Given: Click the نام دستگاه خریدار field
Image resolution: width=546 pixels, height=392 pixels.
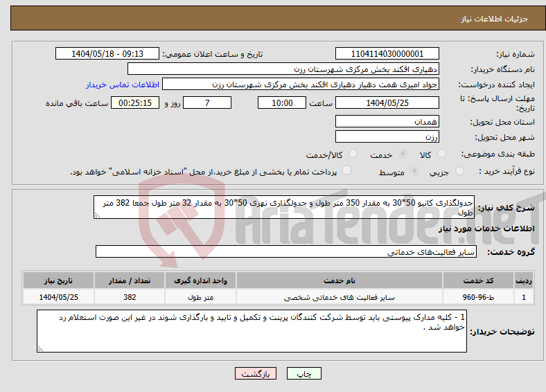Looking at the screenshot, I should click(x=283, y=69).
